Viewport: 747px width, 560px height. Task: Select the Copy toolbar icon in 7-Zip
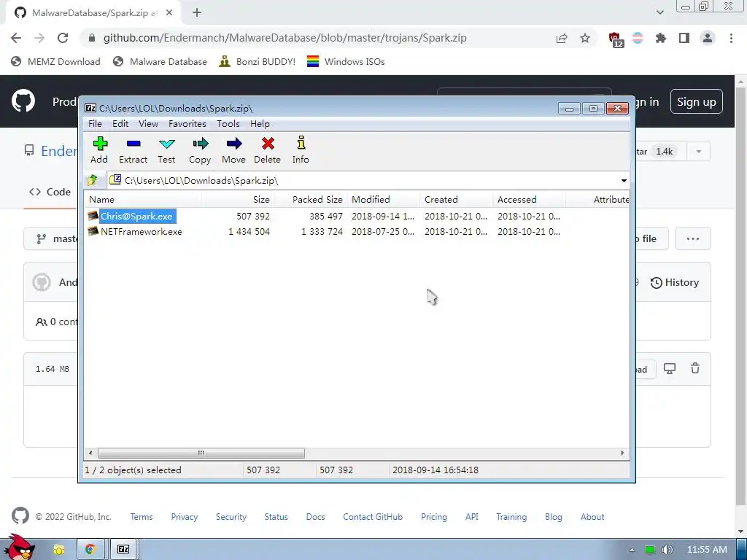[x=200, y=150]
